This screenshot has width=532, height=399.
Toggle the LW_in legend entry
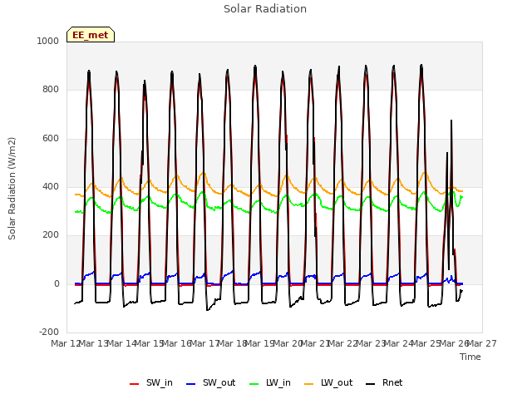(270, 382)
